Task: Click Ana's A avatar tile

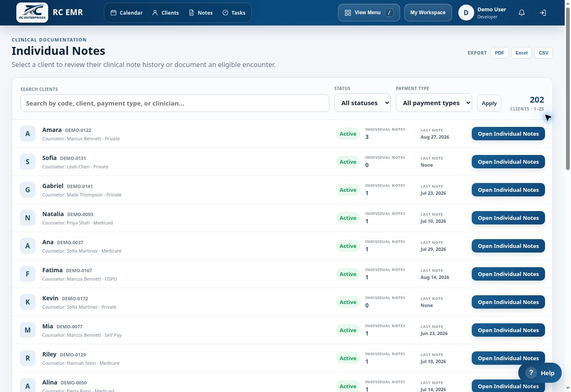Action: pyautogui.click(x=28, y=246)
